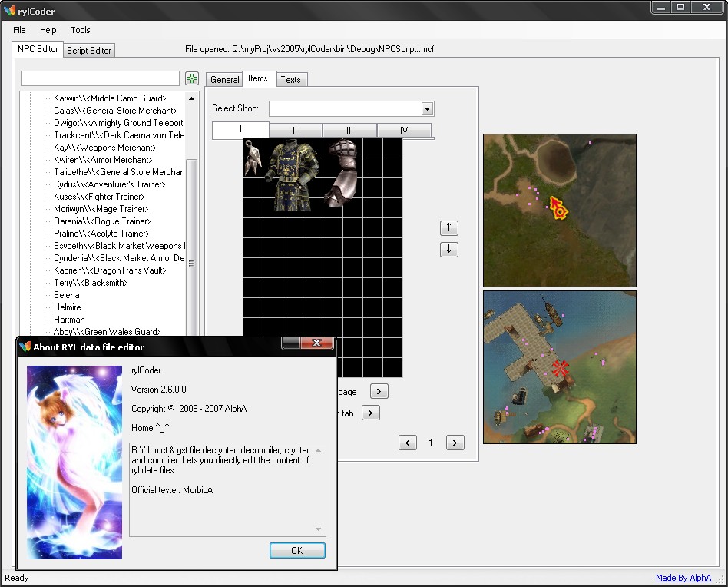Image resolution: width=728 pixels, height=587 pixels.
Task: Open the Tools menu
Action: [81, 30]
